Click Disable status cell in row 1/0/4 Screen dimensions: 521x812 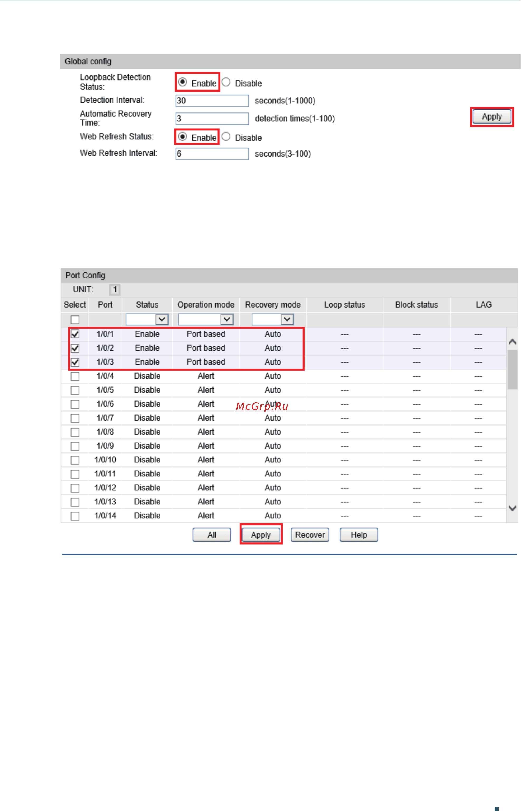point(147,376)
